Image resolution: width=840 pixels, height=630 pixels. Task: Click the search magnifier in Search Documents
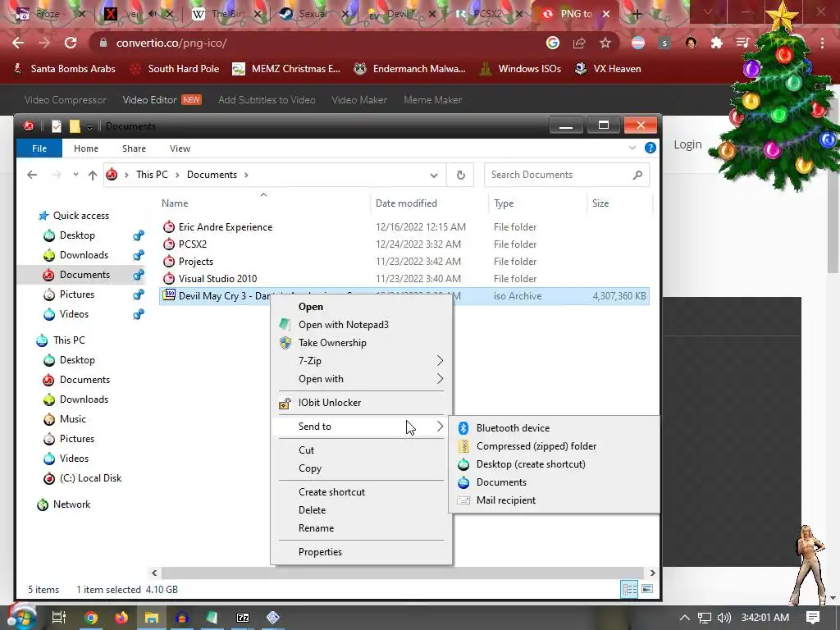click(x=637, y=176)
